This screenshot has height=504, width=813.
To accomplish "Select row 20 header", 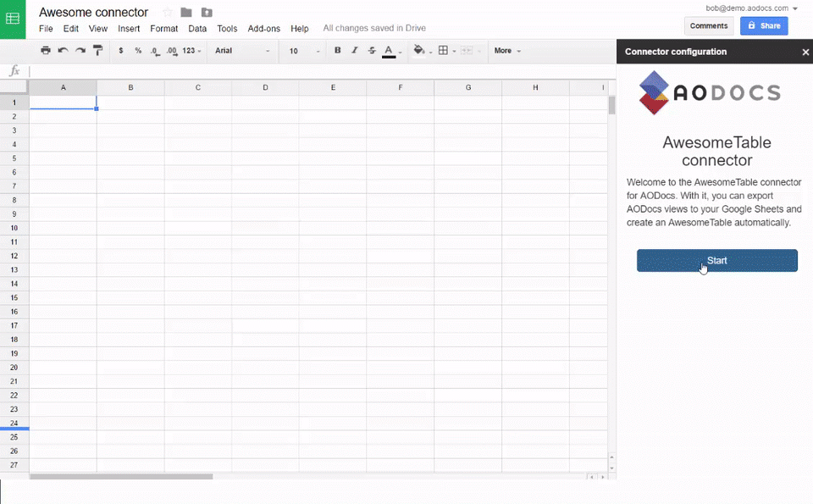I will (x=14, y=367).
